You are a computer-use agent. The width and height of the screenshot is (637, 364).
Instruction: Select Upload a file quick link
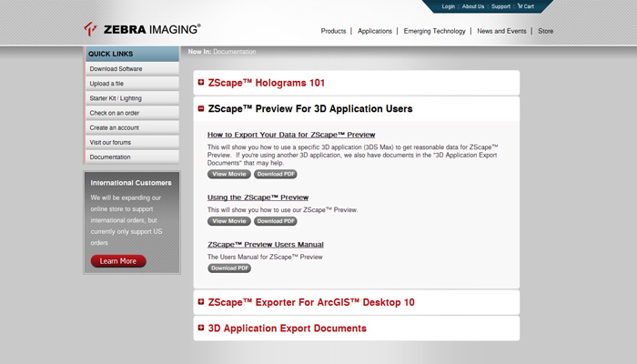pyautogui.click(x=132, y=84)
